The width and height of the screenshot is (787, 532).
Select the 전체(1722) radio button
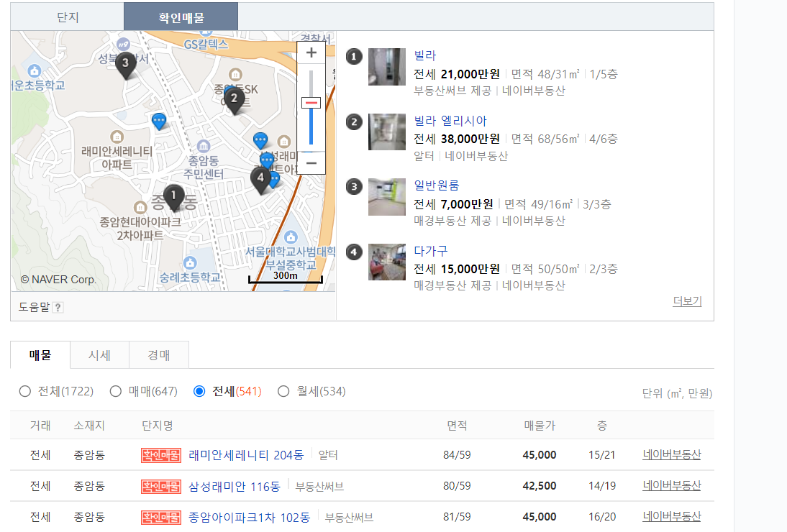(x=25, y=391)
